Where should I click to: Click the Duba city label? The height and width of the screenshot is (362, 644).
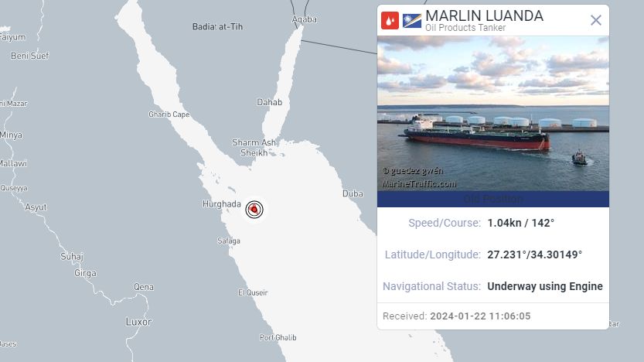[353, 193]
